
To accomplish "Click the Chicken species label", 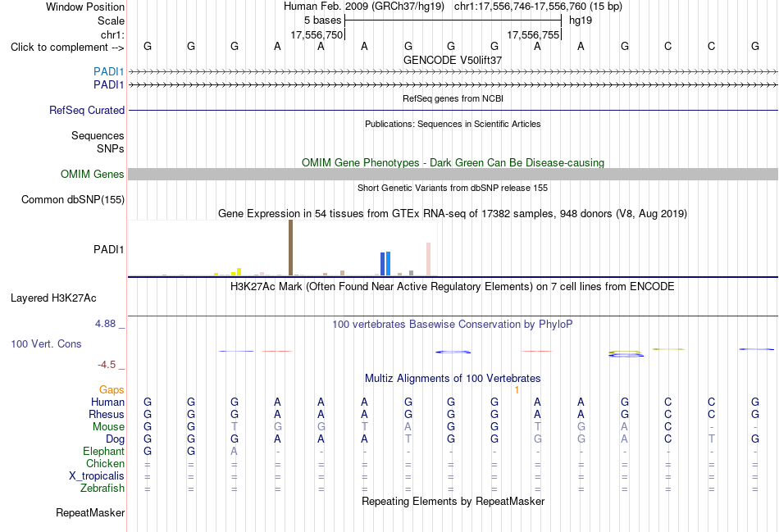I will pyautogui.click(x=105, y=463).
